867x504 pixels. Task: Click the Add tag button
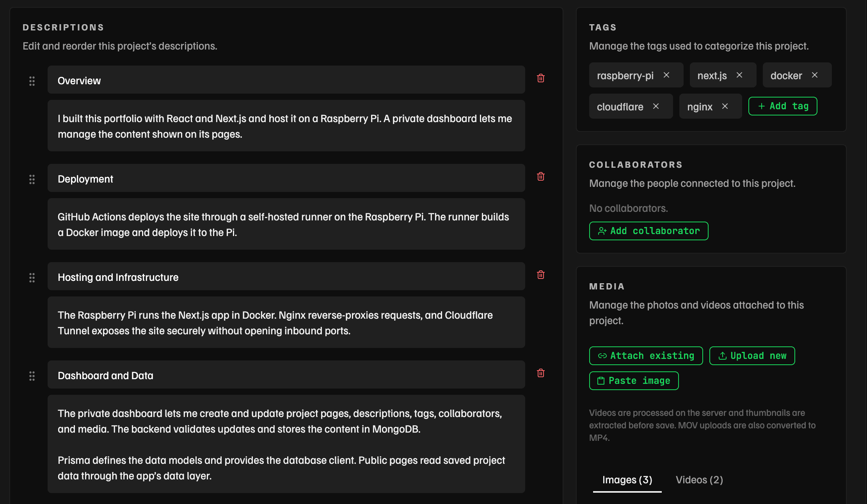pos(783,106)
